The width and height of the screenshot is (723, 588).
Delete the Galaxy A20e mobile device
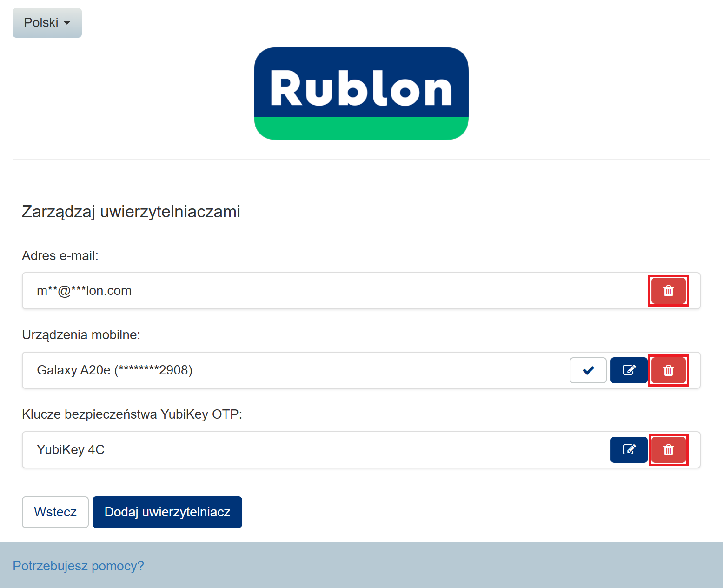[668, 370]
